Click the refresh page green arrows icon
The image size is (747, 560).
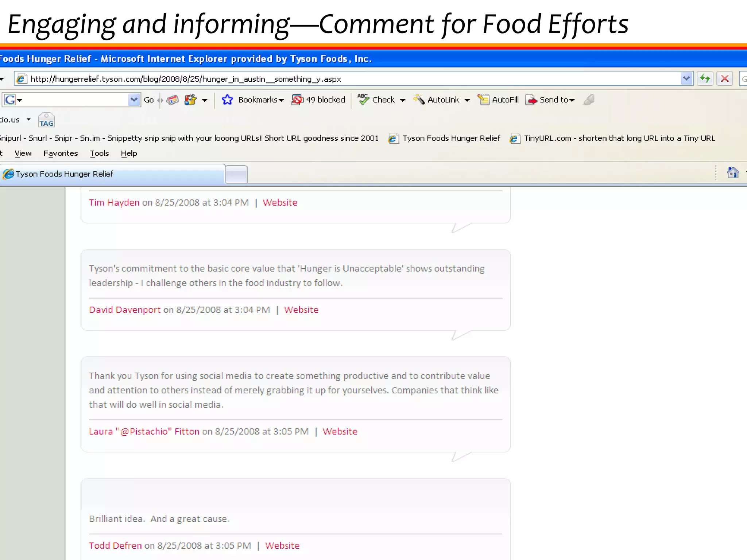click(x=705, y=79)
